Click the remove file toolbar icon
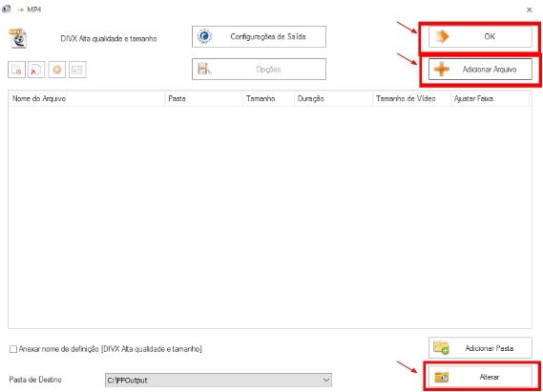Viewport: 543px width, 392px height. pyautogui.click(x=16, y=70)
